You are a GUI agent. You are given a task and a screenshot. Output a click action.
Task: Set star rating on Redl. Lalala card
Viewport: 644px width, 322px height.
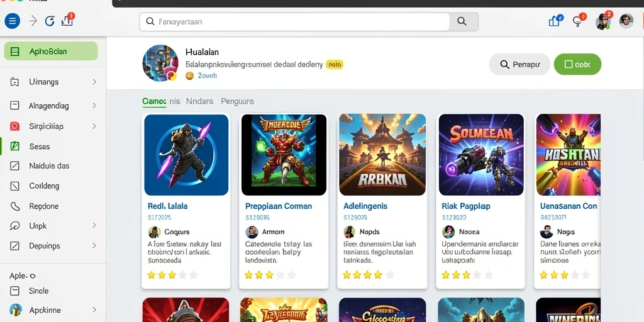(172, 275)
